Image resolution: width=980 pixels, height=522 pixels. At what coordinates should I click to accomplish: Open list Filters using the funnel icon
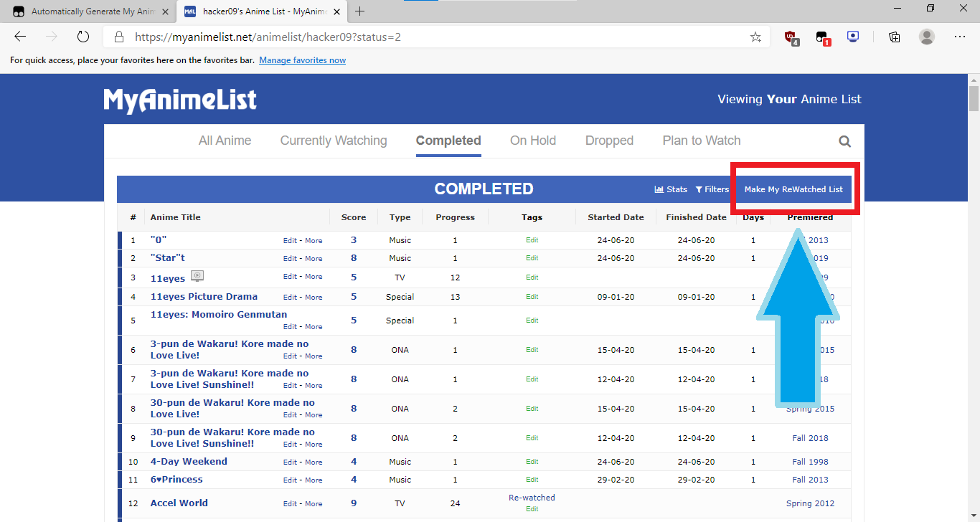[712, 189]
